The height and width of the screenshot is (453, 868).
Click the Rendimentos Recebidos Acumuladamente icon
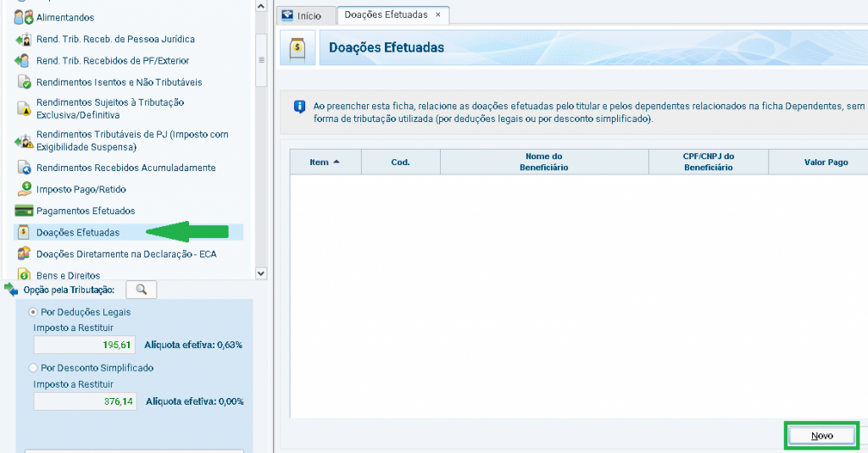[x=23, y=168]
